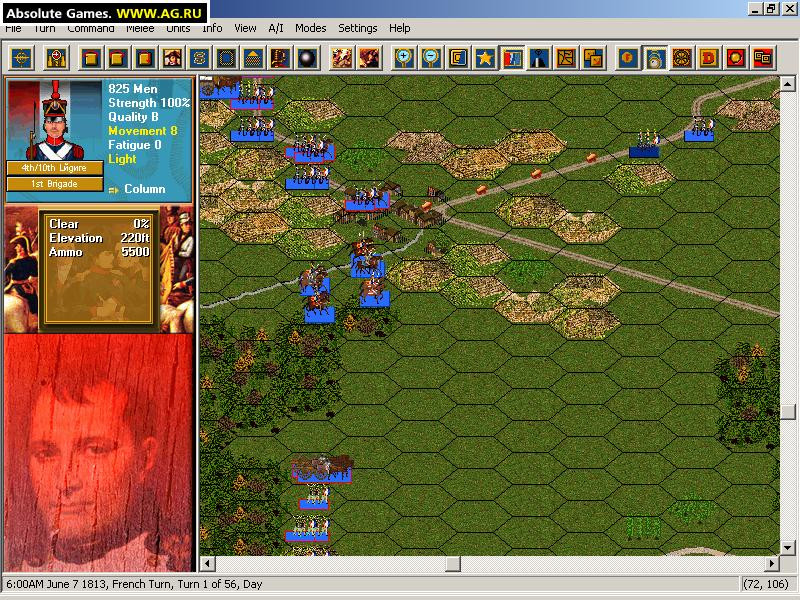
Task: Click the cannonball toolbar icon
Action: coord(308,58)
